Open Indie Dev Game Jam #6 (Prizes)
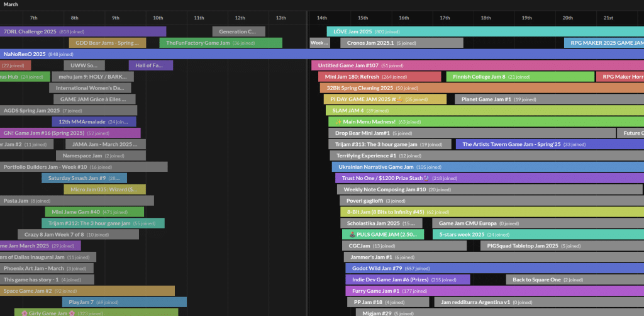Image resolution: width=644 pixels, height=316 pixels. coord(408,280)
